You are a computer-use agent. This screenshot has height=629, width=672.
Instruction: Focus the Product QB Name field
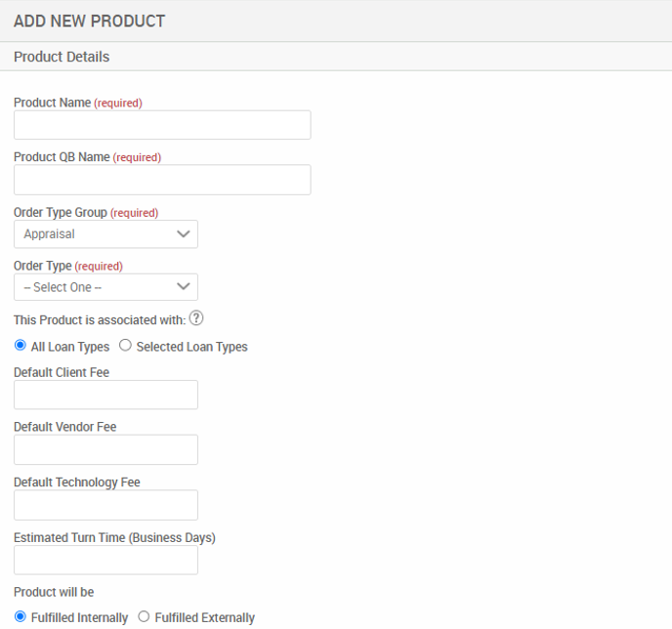coord(162,180)
